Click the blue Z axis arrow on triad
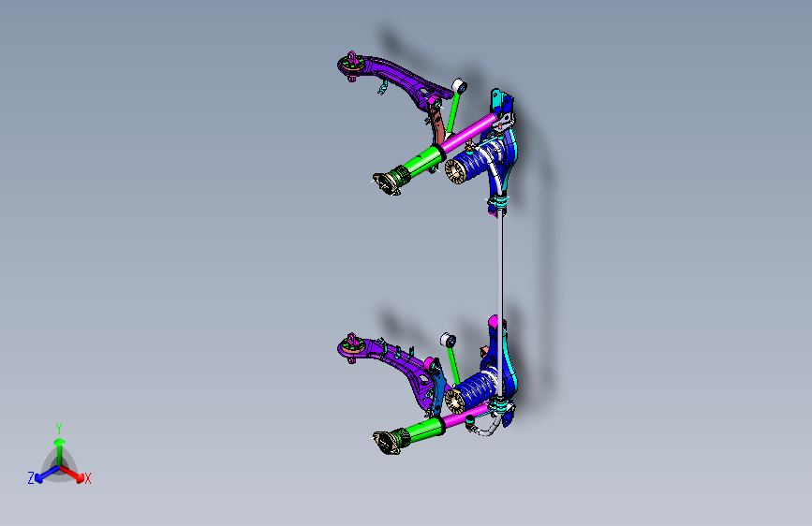 point(46,475)
